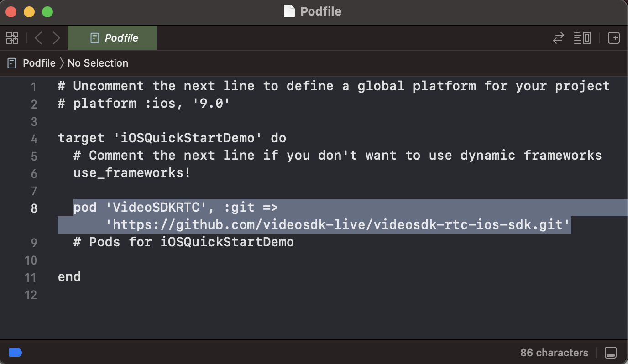Select the Podfile editor tab

coord(112,38)
